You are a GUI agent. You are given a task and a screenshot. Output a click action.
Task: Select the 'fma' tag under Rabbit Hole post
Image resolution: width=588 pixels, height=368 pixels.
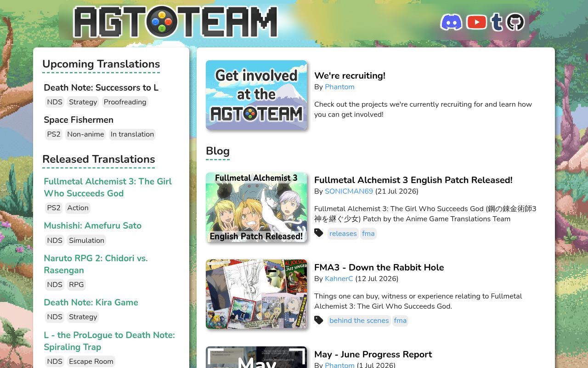click(400, 321)
